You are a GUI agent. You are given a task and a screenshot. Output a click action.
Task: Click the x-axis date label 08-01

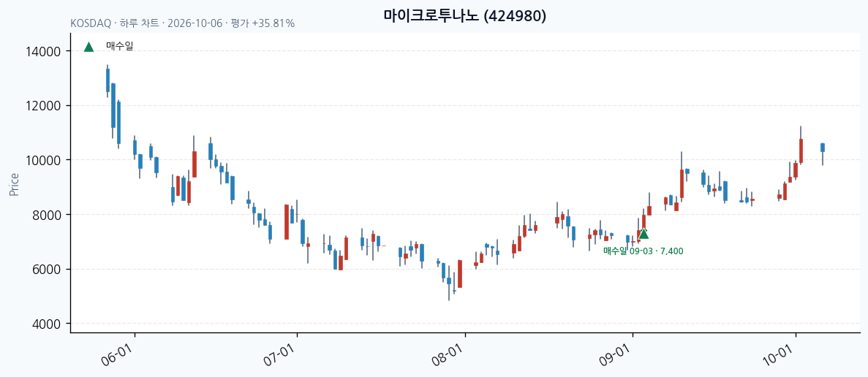click(449, 354)
